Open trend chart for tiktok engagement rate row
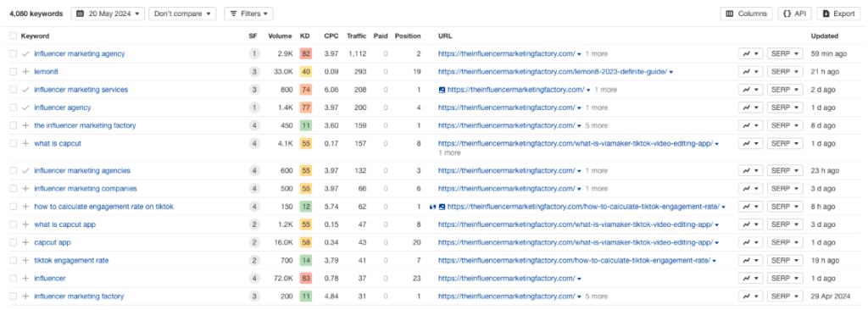Screen dimensions: 868x310 [x=750, y=260]
